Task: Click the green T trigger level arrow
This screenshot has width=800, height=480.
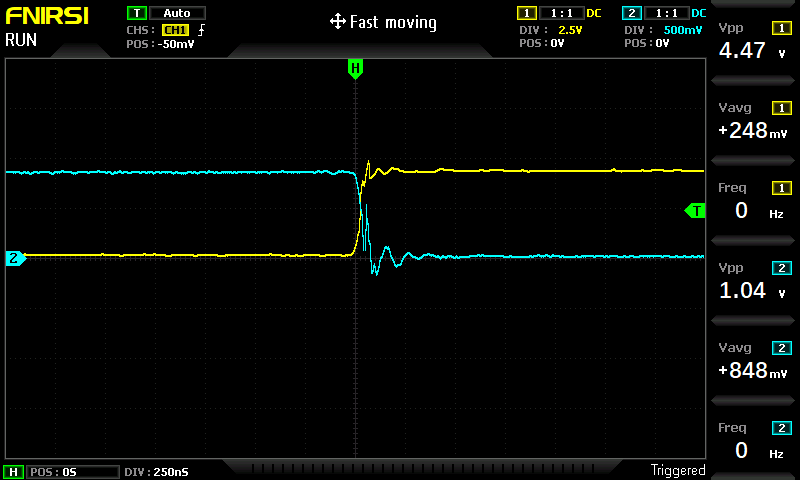Action: (x=695, y=211)
